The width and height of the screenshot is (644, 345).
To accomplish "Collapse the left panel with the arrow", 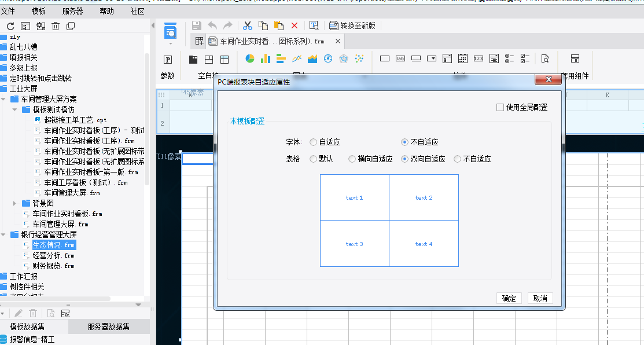I will coord(153,25).
